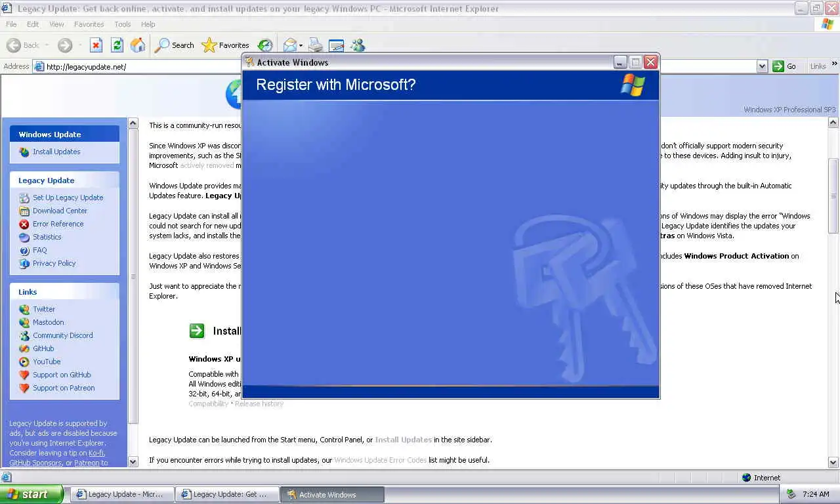Close the Activate Windows dialog
Viewport: 840px width, 504px height.
coord(650,62)
